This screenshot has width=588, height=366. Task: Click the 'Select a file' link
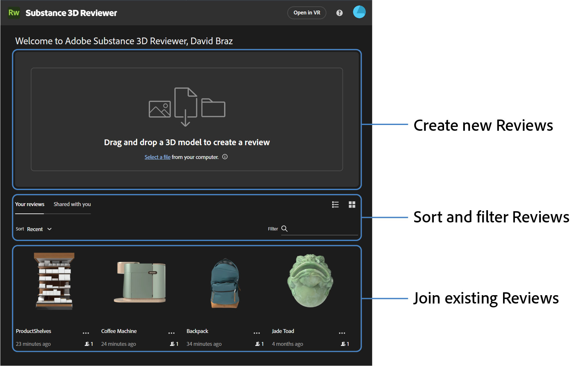tap(157, 157)
